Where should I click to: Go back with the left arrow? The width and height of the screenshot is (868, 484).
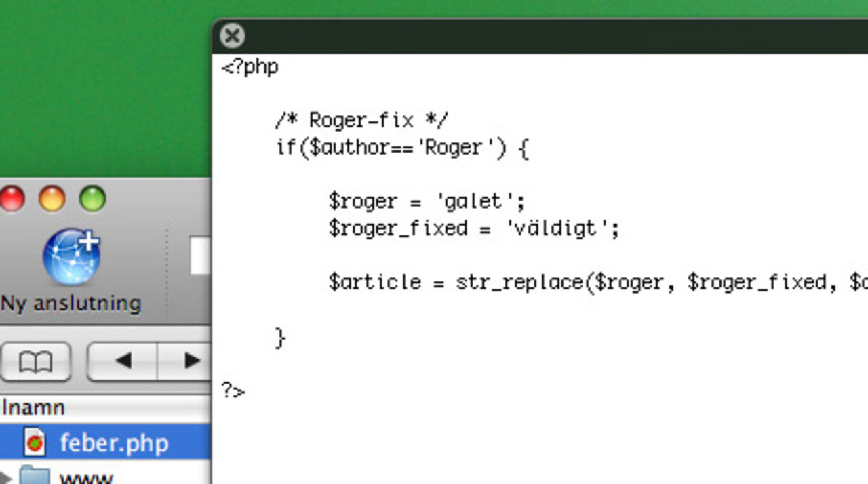point(123,361)
